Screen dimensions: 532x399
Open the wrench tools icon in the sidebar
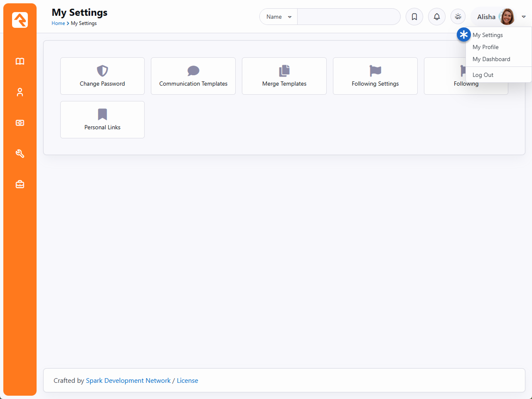click(20, 154)
